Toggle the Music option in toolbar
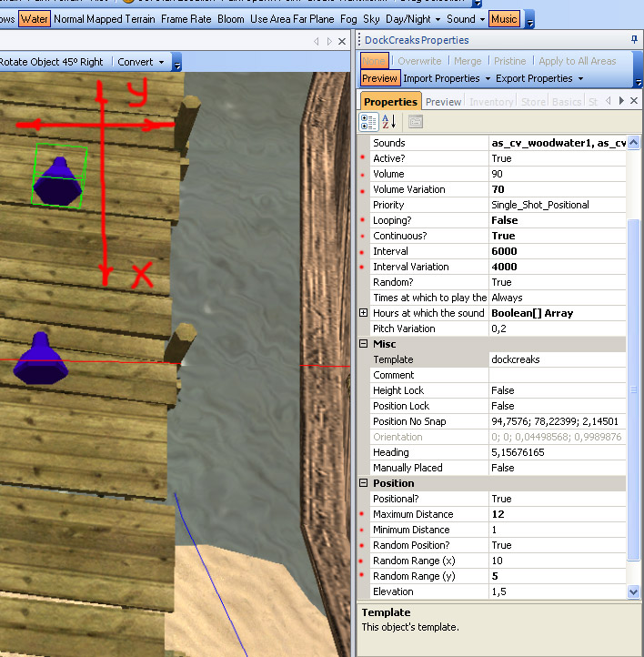The height and width of the screenshot is (657, 644). 504,18
